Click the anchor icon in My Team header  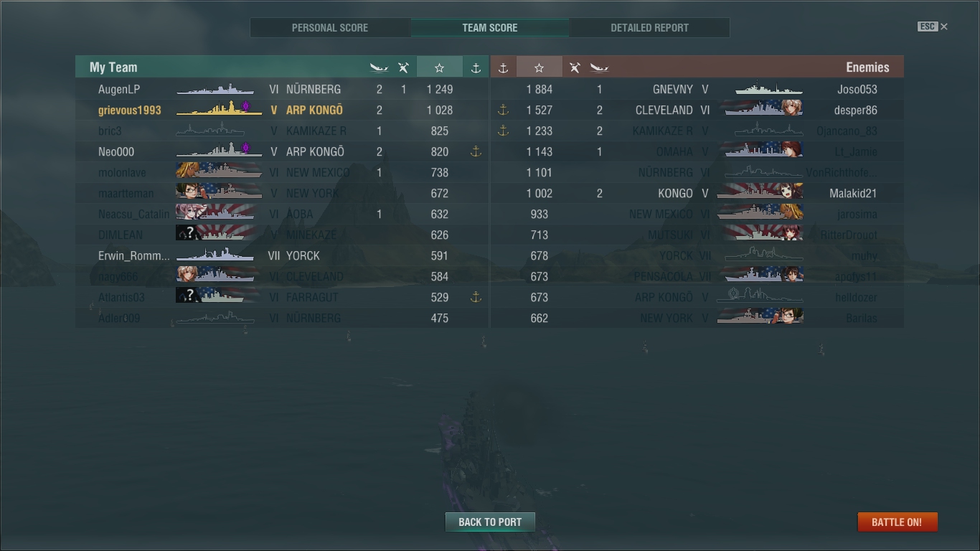(476, 67)
